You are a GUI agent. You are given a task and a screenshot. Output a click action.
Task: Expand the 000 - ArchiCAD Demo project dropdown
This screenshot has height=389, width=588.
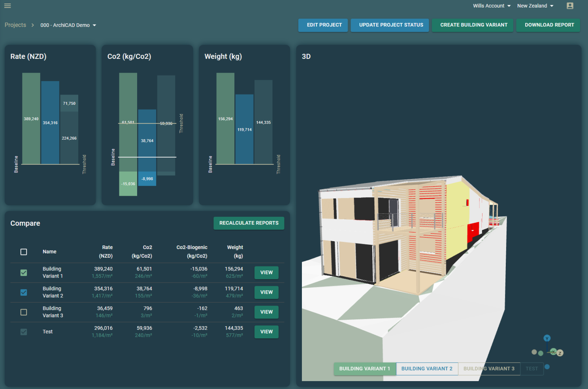tap(68, 25)
